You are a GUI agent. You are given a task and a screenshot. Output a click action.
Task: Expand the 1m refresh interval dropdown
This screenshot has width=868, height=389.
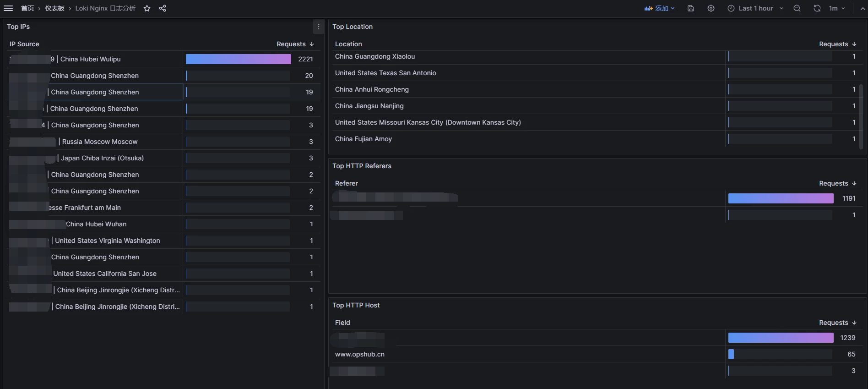pos(837,8)
